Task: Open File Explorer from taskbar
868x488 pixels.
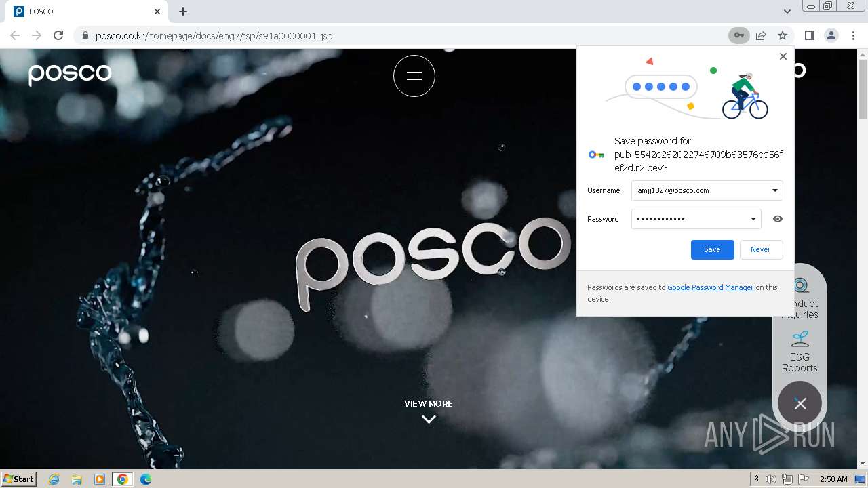Action: click(77, 479)
